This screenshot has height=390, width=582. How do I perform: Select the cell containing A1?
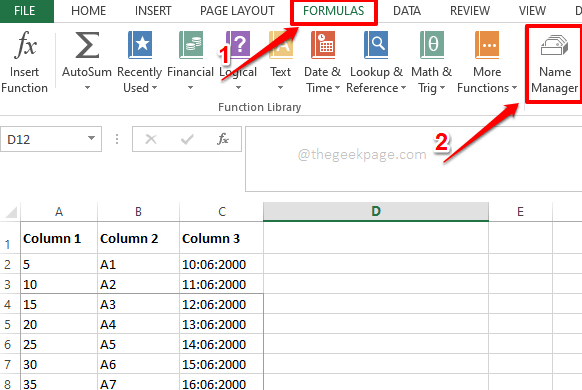138,264
